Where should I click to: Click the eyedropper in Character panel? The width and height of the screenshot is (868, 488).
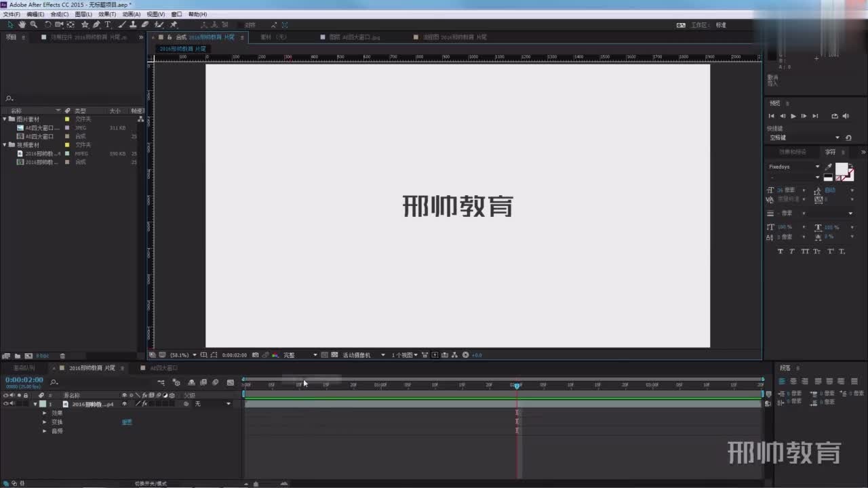click(x=828, y=167)
